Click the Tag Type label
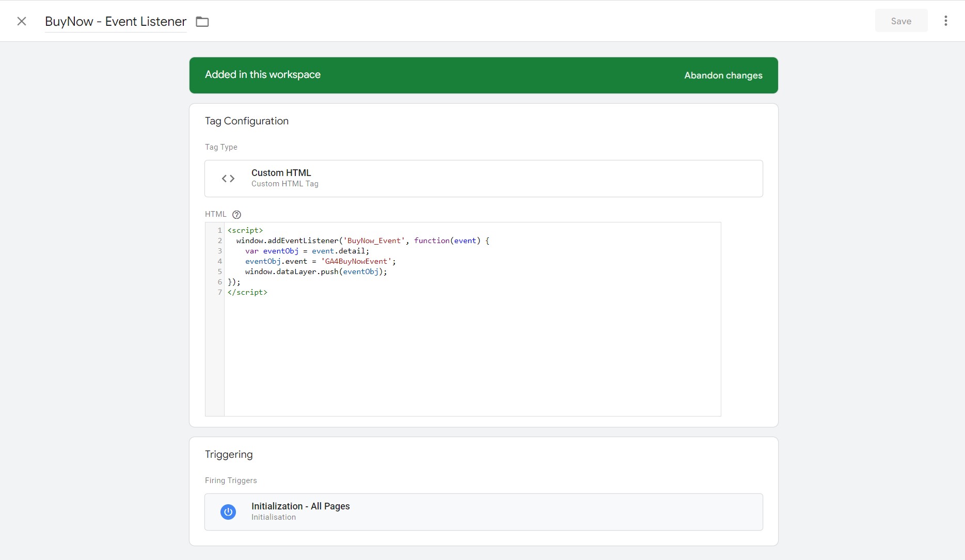This screenshot has width=965, height=560. click(x=221, y=147)
